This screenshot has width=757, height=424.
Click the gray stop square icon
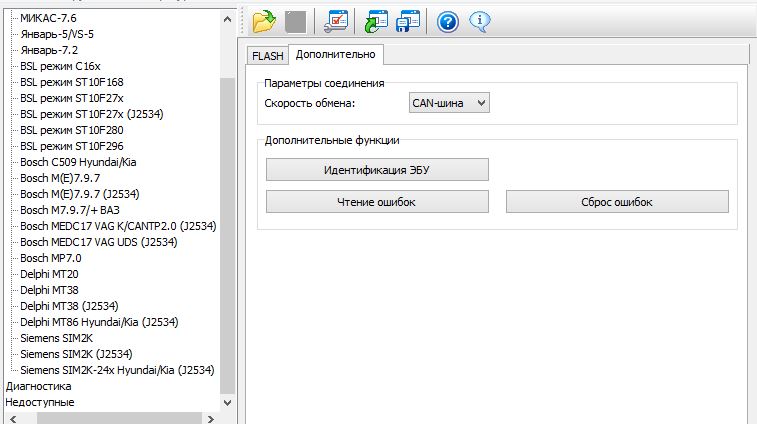pyautogui.click(x=294, y=20)
